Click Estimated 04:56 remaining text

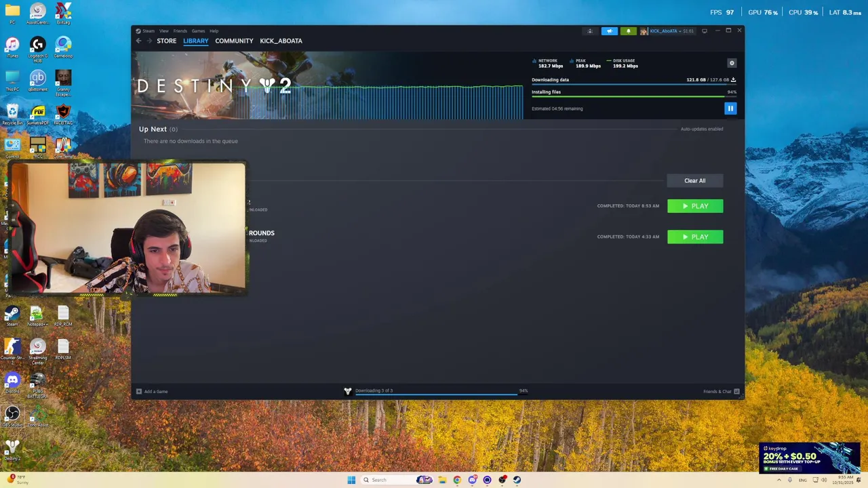tap(557, 108)
